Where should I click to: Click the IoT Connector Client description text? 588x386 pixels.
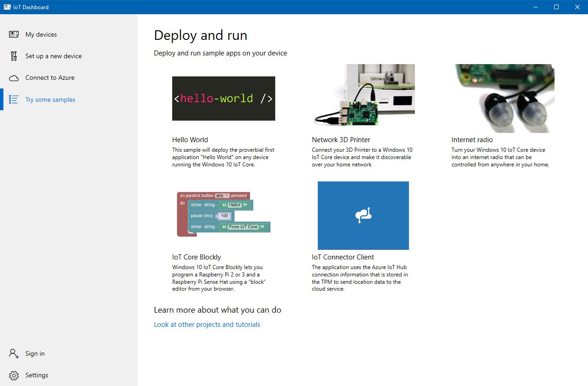(360, 278)
